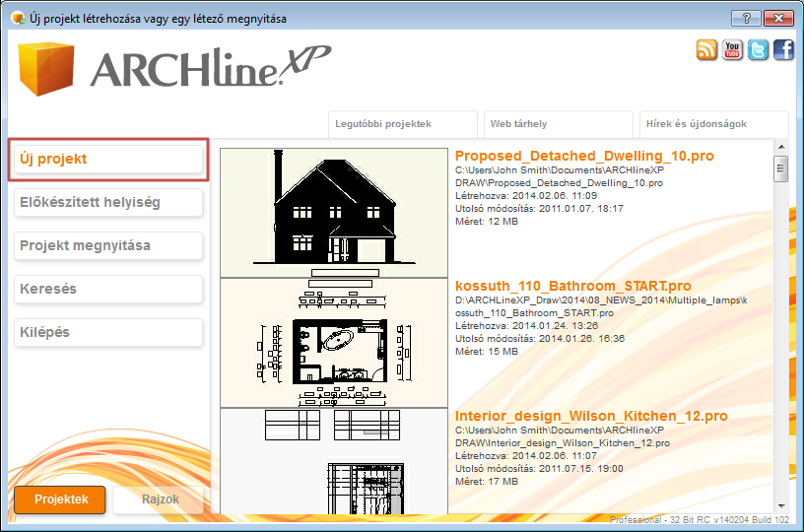The height and width of the screenshot is (532, 804).
Task: Open the RSS feed icon
Action: [x=706, y=49]
